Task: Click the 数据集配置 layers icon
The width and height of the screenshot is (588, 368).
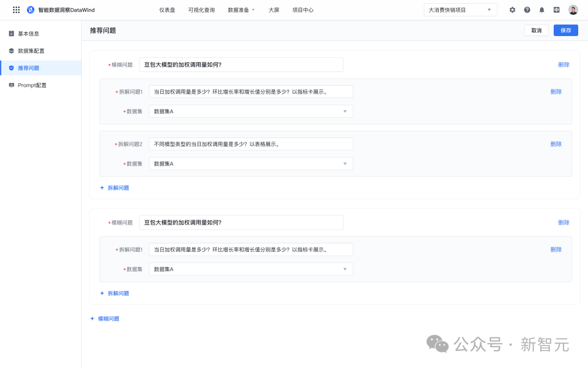Action: pyautogui.click(x=11, y=51)
